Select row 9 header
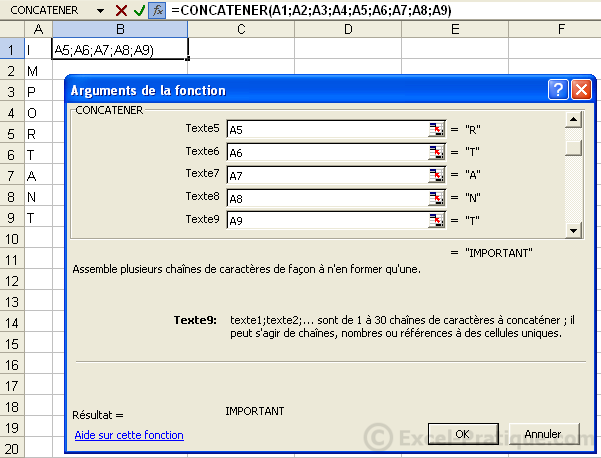 click(12, 218)
